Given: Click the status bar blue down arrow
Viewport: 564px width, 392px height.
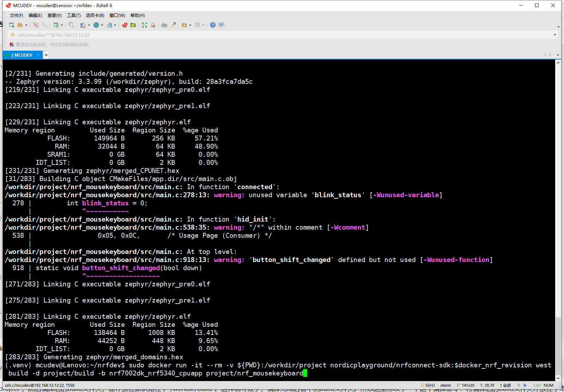Looking at the screenshot, I should point(525,385).
